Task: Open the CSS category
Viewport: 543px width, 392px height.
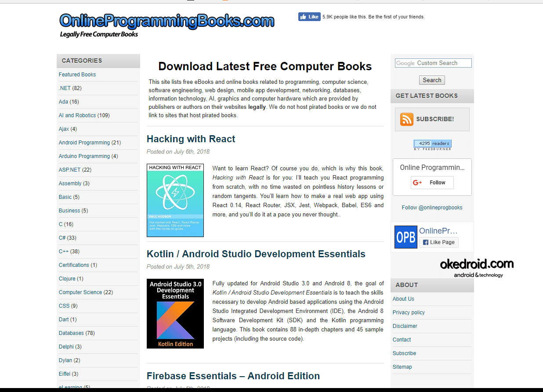Action: [64, 306]
